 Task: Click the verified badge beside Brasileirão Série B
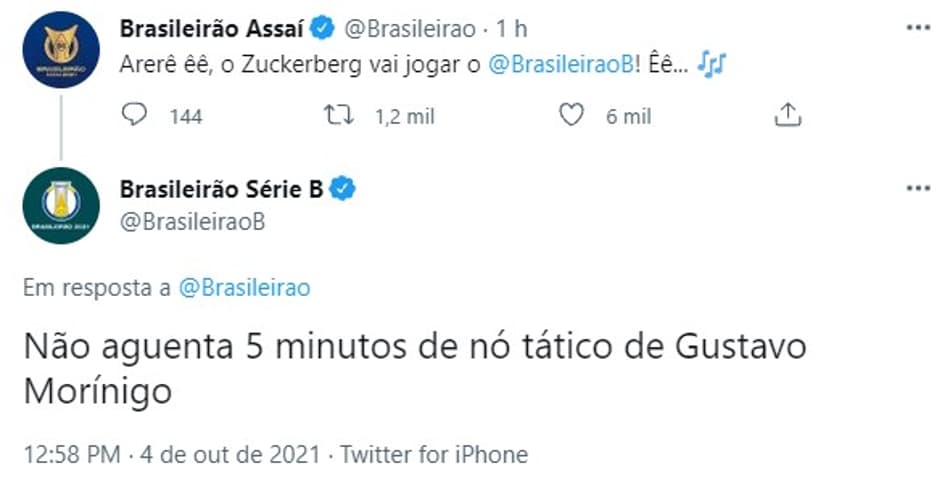coord(342,189)
